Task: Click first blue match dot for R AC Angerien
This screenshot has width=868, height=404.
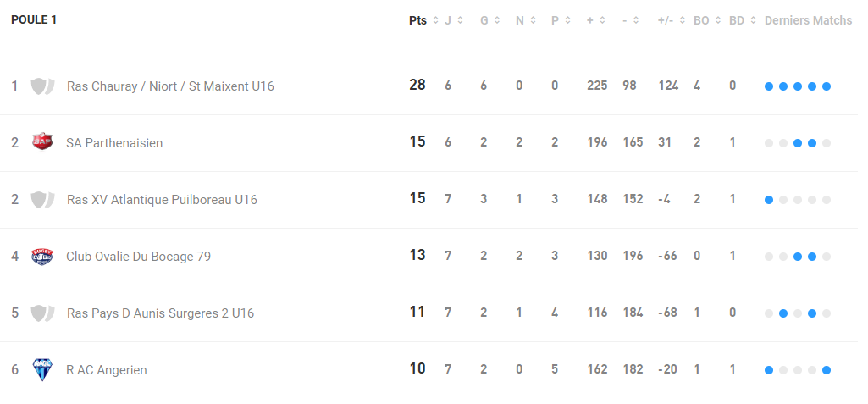Action: pos(768,370)
